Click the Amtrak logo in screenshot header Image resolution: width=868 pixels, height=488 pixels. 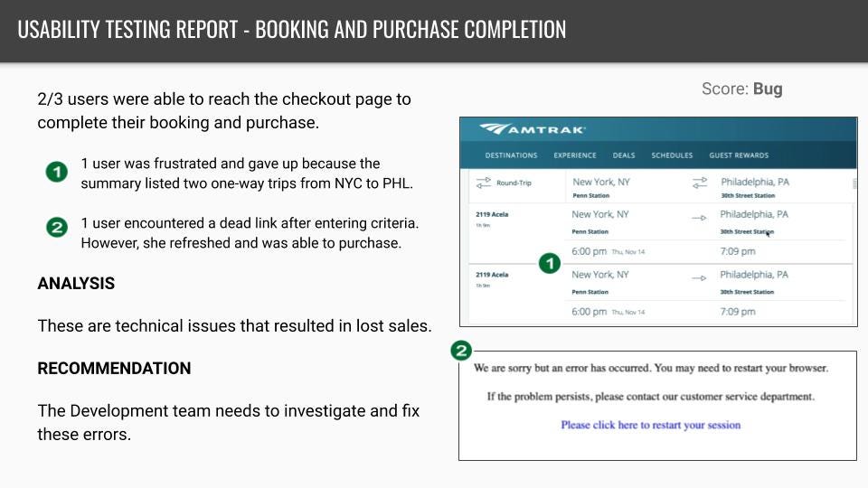[533, 129]
